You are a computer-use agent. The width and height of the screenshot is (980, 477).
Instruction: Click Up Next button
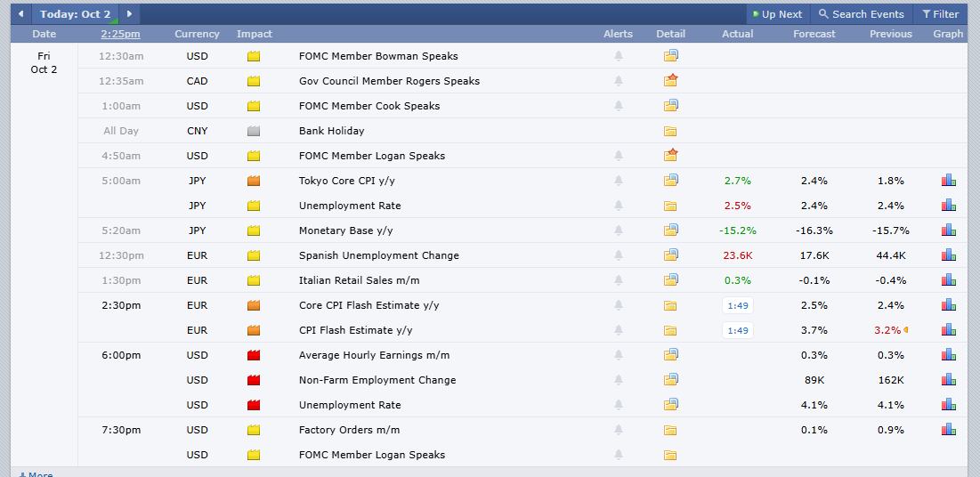777,13
